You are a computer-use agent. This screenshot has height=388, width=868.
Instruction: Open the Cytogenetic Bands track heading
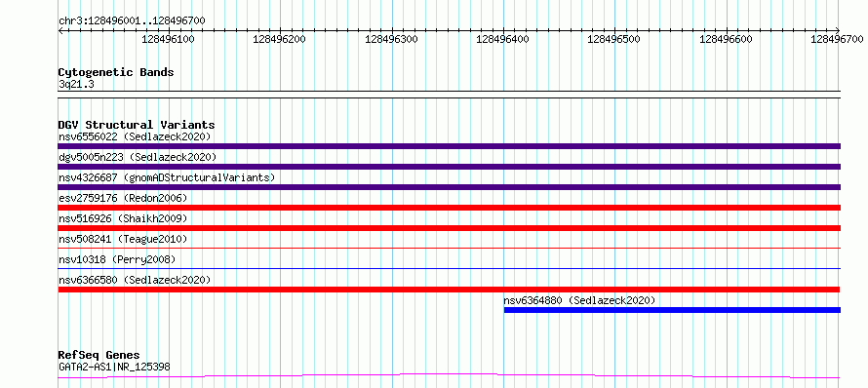tap(116, 72)
